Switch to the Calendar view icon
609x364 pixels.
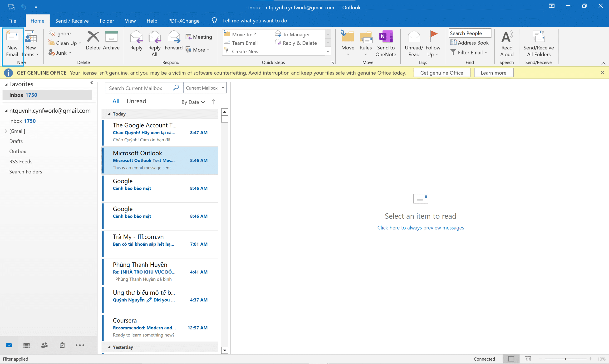coord(26,345)
